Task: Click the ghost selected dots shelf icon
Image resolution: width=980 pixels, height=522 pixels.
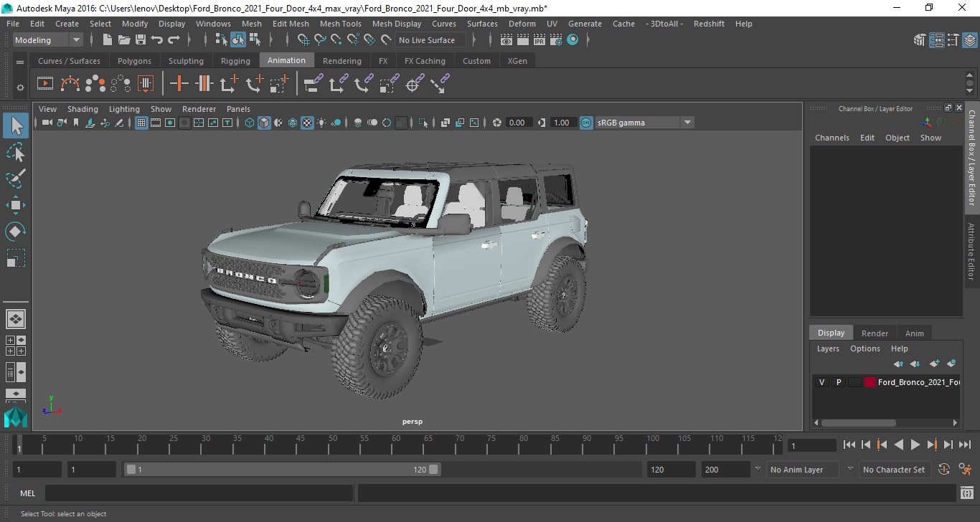Action: pos(95,84)
